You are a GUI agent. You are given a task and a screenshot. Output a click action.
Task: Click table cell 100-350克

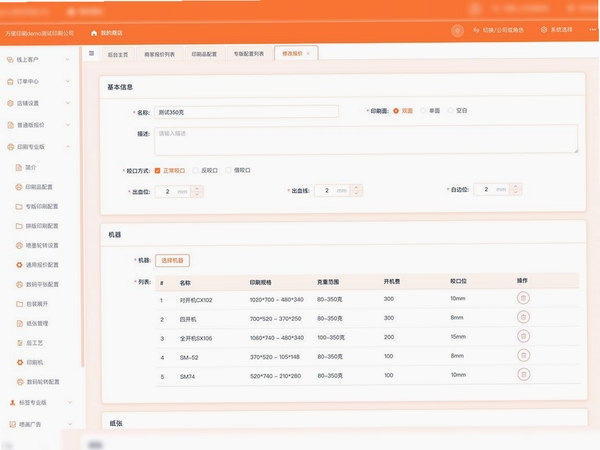point(331,337)
